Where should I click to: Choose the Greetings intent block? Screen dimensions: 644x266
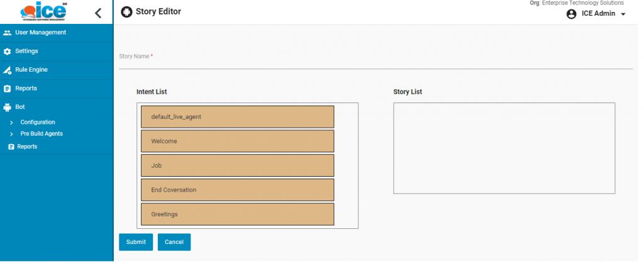point(237,214)
